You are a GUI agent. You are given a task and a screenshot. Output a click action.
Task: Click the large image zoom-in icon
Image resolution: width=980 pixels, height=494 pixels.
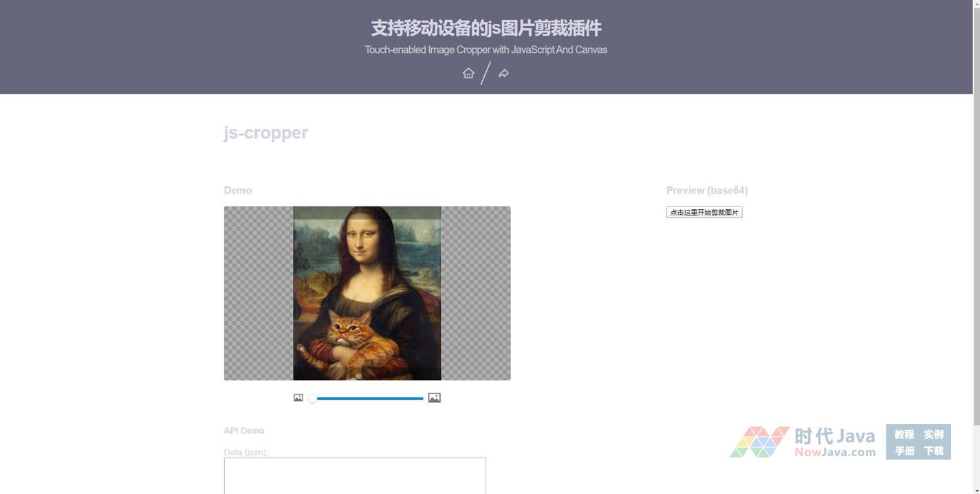[x=434, y=398]
